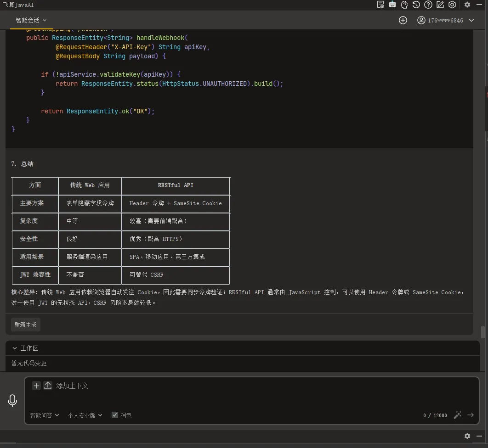Click the '适用场景' row header cell
The image size is (488, 448).
[x=35, y=257]
